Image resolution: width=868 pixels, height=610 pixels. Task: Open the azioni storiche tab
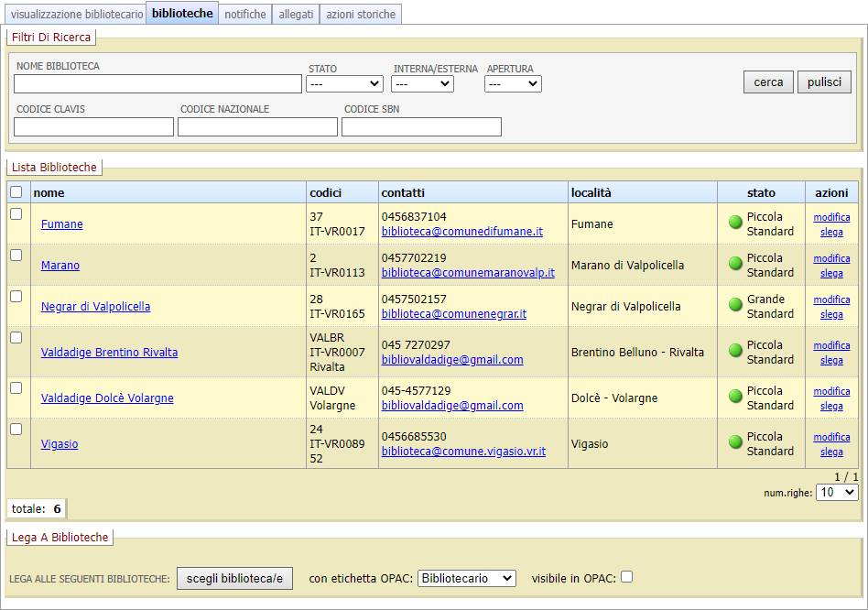[361, 15]
